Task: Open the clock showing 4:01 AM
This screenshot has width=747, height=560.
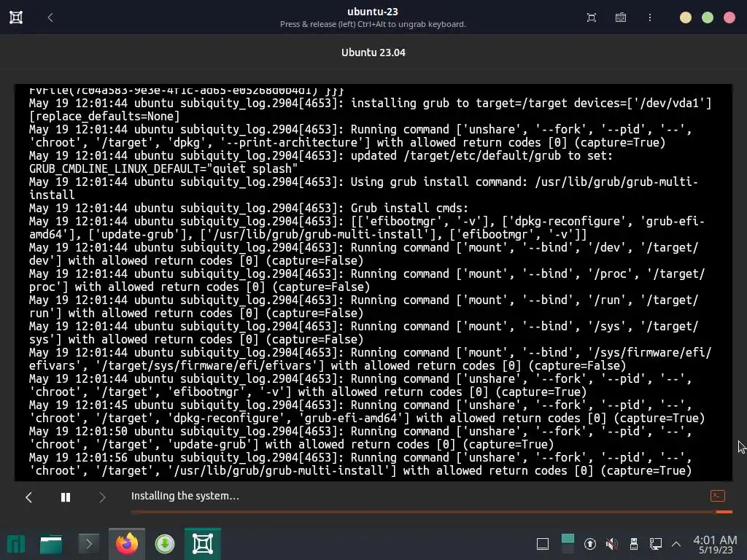Action: click(x=715, y=544)
